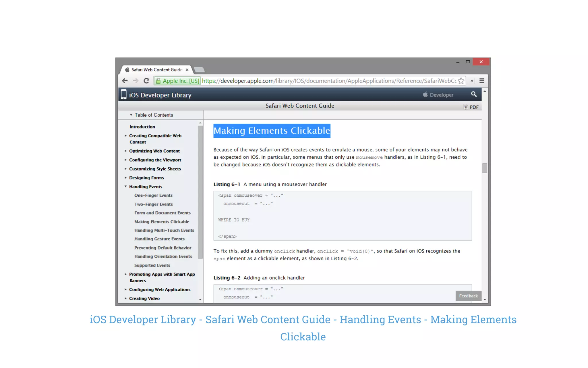Click the page scroll-up arrow

coord(485,91)
